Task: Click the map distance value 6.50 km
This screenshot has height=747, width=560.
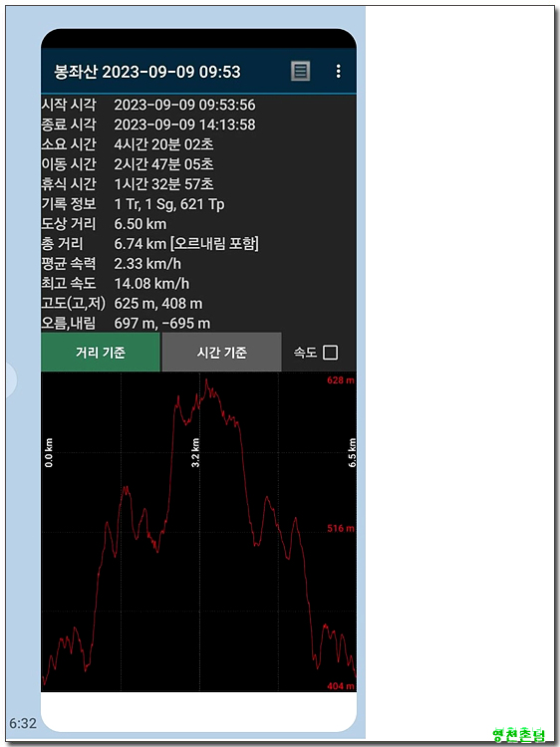Action: (x=140, y=224)
